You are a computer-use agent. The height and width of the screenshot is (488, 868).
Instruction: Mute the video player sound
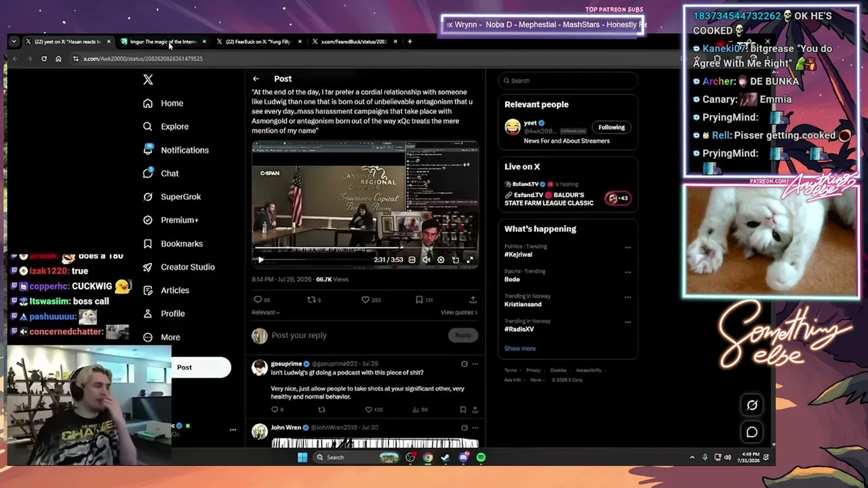tap(426, 260)
